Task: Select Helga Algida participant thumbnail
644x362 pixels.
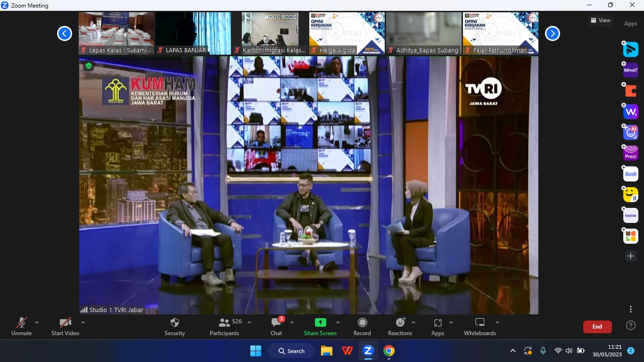Action: click(347, 33)
